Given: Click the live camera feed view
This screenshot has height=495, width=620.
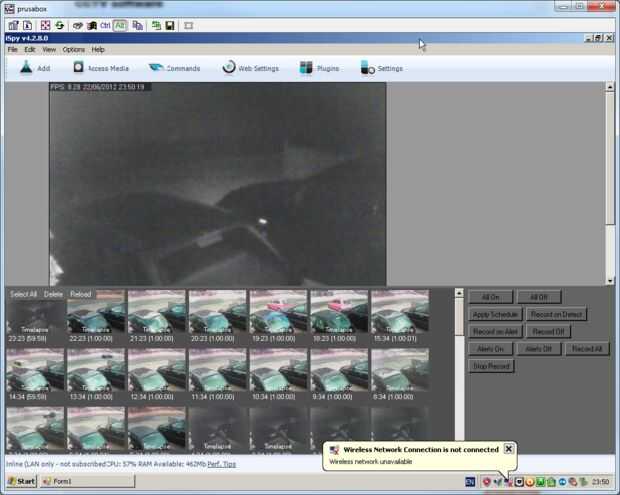Looking at the screenshot, I should pos(217,184).
